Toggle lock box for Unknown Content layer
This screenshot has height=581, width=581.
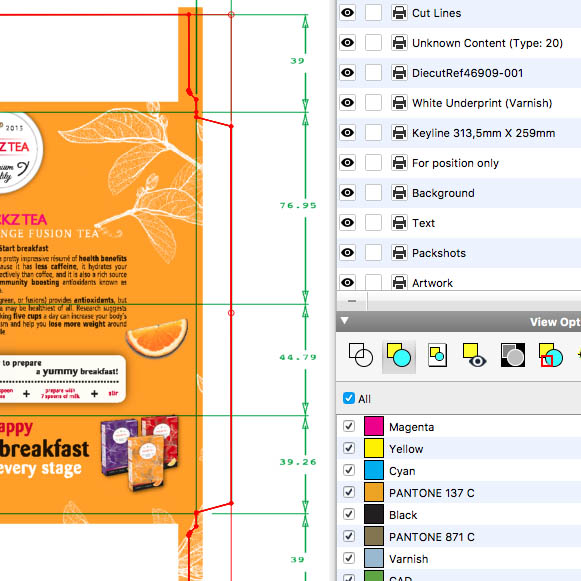373,43
